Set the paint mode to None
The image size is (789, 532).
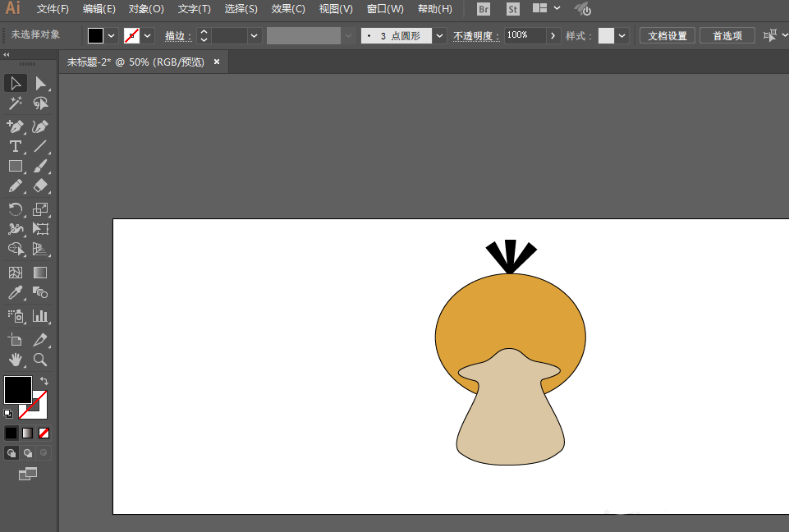(x=44, y=433)
